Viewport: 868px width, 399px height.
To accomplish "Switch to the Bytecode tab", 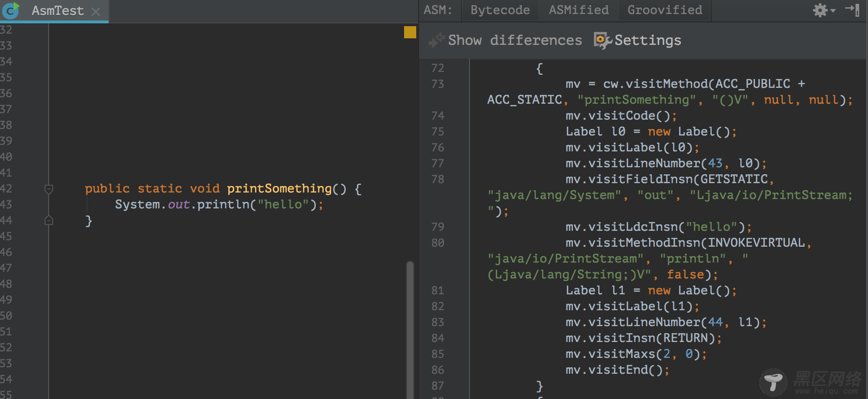I will tap(500, 10).
